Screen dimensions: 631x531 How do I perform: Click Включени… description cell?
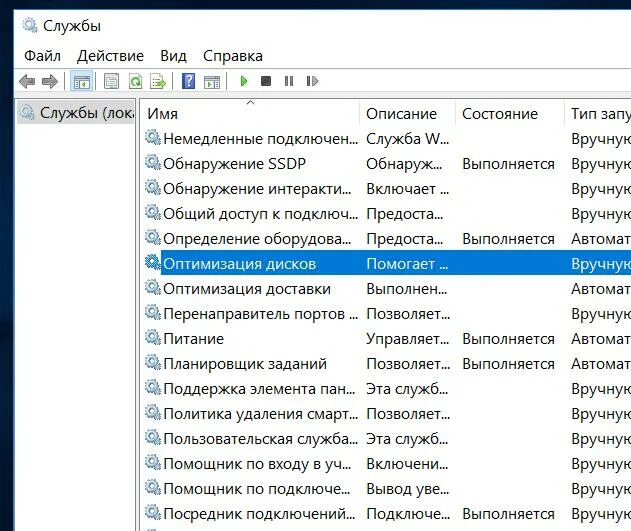(x=407, y=464)
